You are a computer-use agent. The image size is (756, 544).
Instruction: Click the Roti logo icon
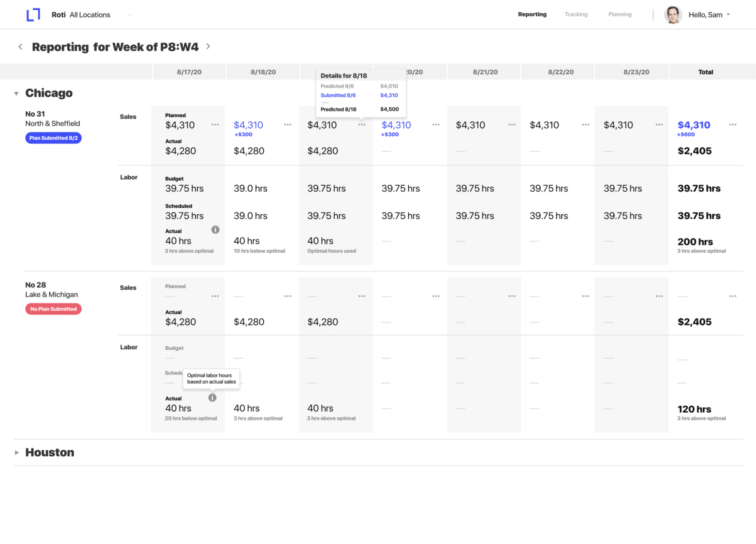[33, 15]
